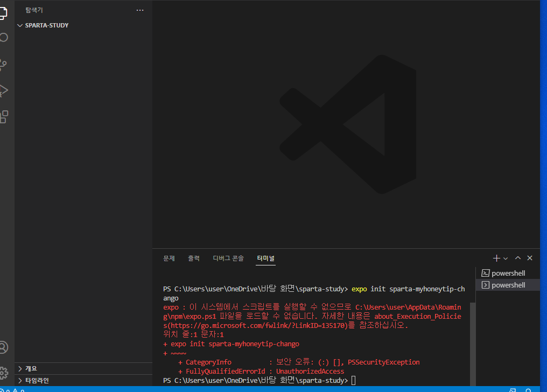
Task: Click the notifications bell in status bar
Action: (528, 390)
